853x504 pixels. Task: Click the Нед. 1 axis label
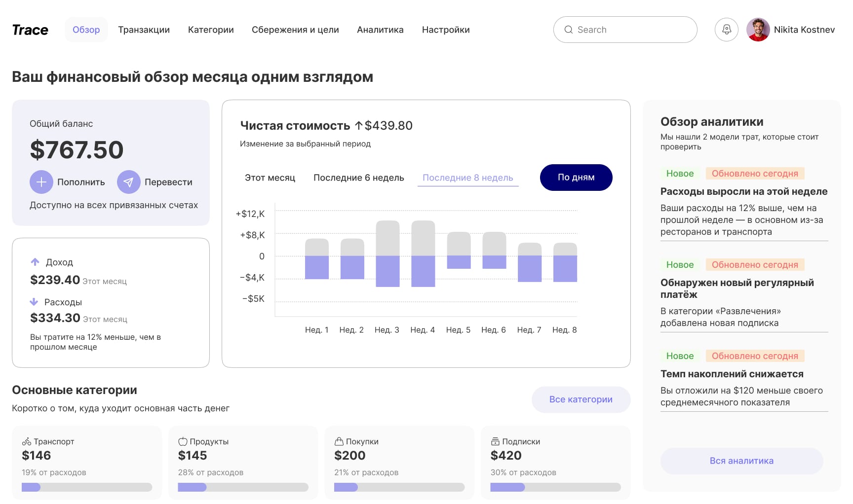tap(316, 330)
